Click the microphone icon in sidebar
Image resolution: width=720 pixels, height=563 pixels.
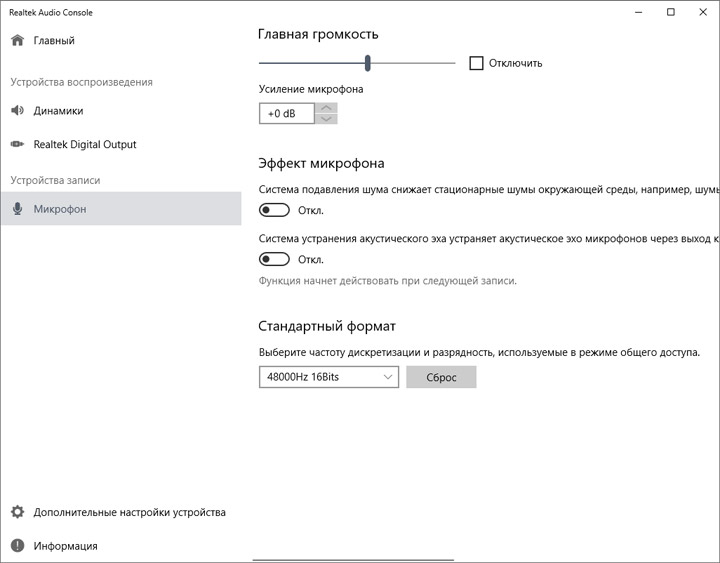tap(17, 209)
